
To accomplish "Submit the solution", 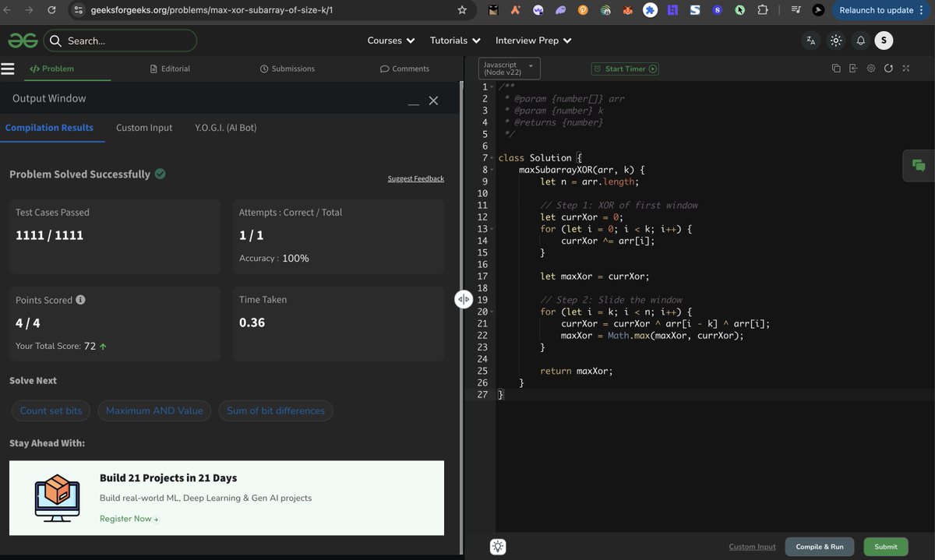I will click(x=886, y=547).
